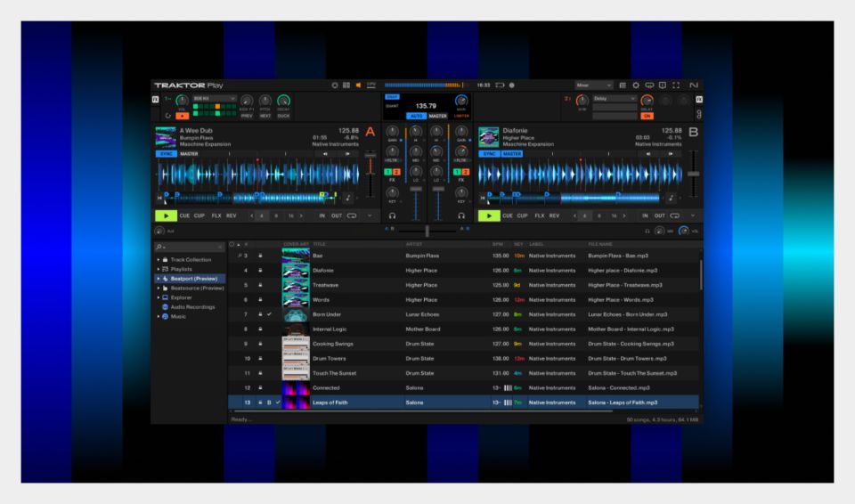The height and width of the screenshot is (504, 855).
Task: Click the crossfader handle between decks
Action: click(427, 230)
